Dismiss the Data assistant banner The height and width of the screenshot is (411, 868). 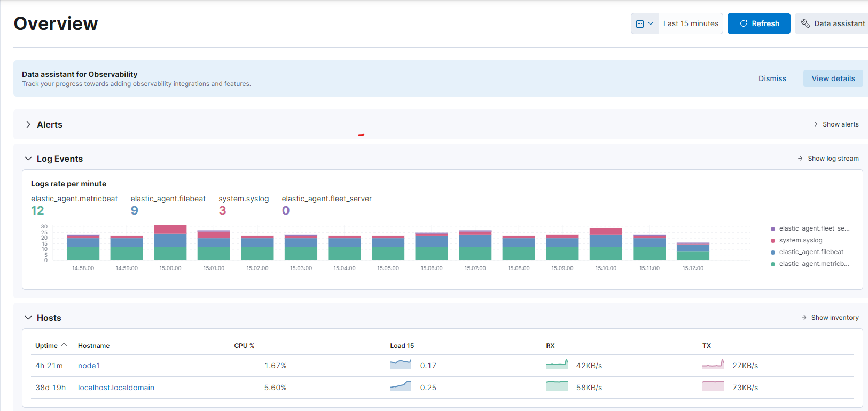[772, 78]
